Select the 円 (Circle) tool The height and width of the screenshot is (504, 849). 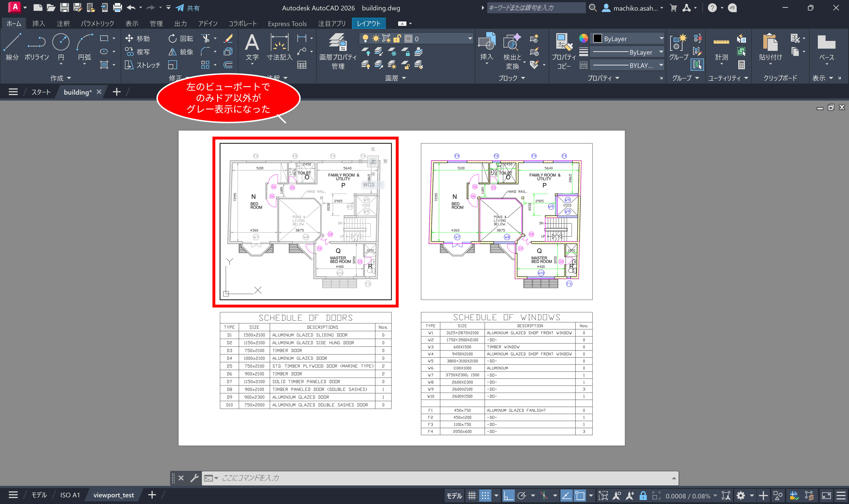(61, 42)
